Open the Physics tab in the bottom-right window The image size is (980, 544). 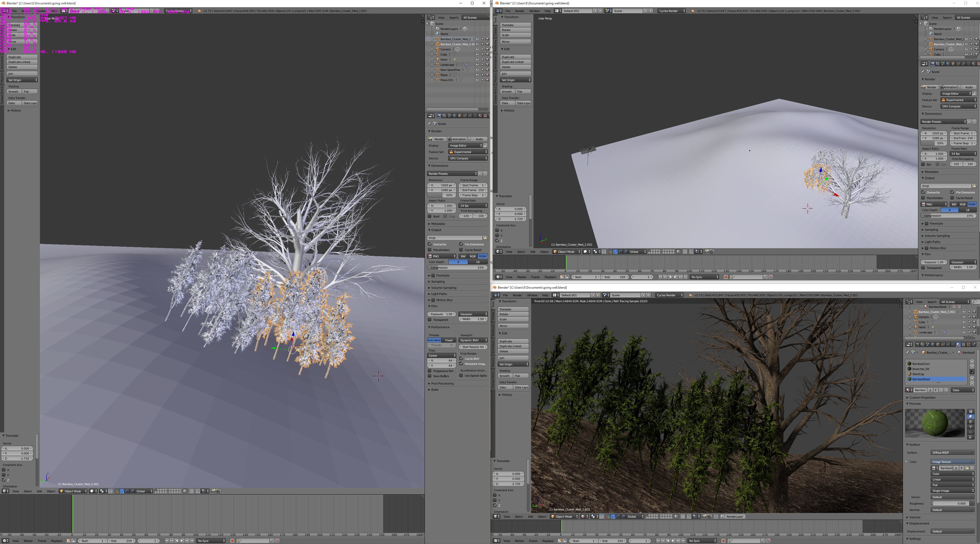[974, 344]
